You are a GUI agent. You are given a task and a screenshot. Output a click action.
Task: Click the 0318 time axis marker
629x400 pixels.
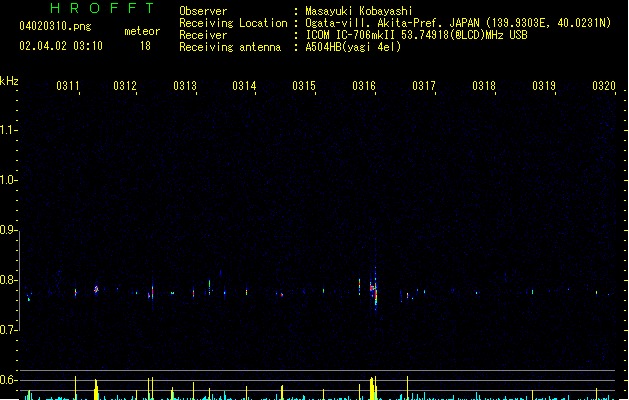pos(484,86)
